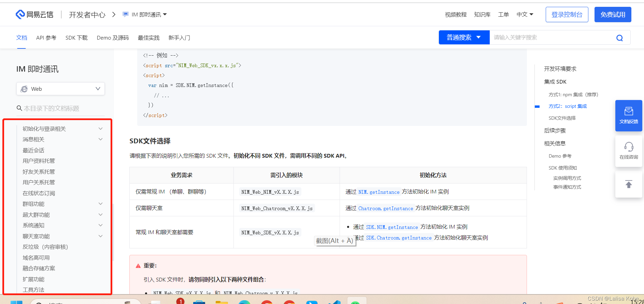The image size is (644, 304).
Task: Click the sidebar title search magnifier icon
Action: [x=19, y=108]
